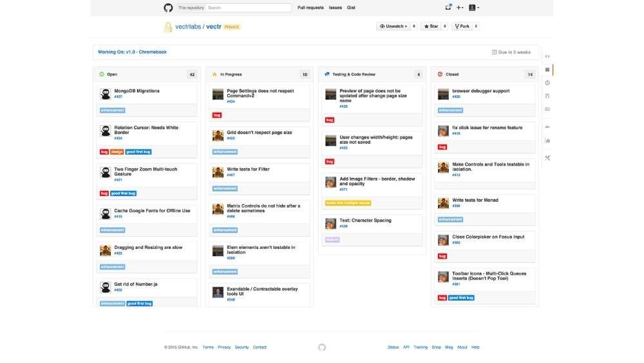This screenshot has height=363, width=644.
Task: Click the Due in 5 weeks calendar icon
Action: point(494,52)
